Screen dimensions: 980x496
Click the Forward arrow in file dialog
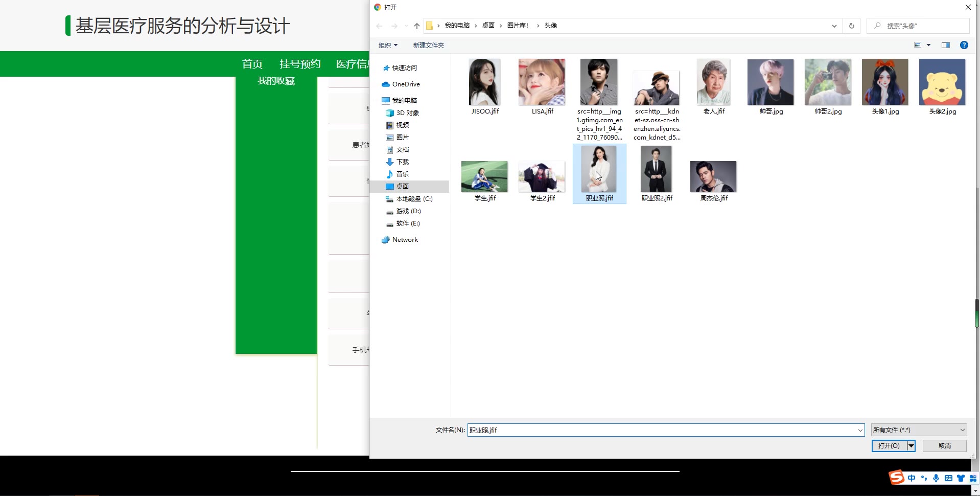click(x=394, y=26)
